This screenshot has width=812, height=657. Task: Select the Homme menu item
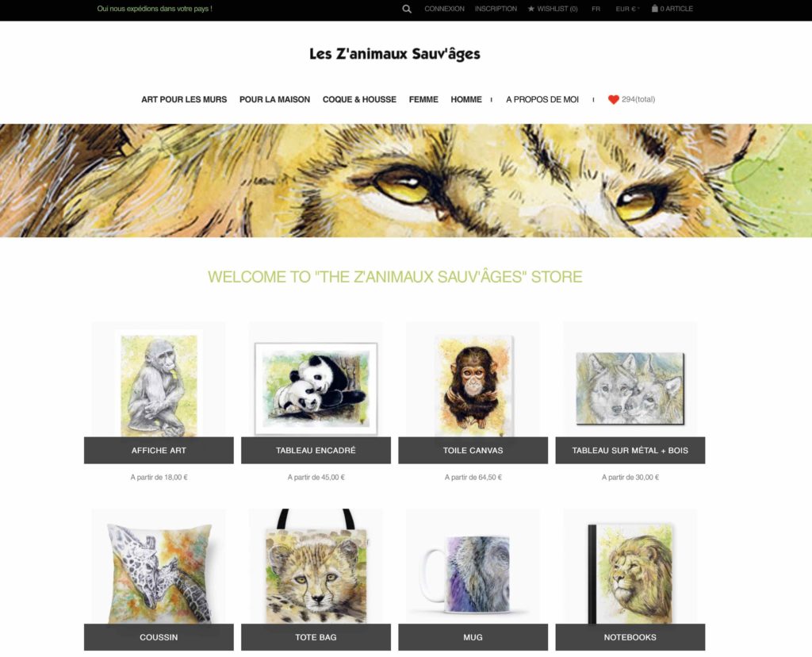[x=466, y=99]
